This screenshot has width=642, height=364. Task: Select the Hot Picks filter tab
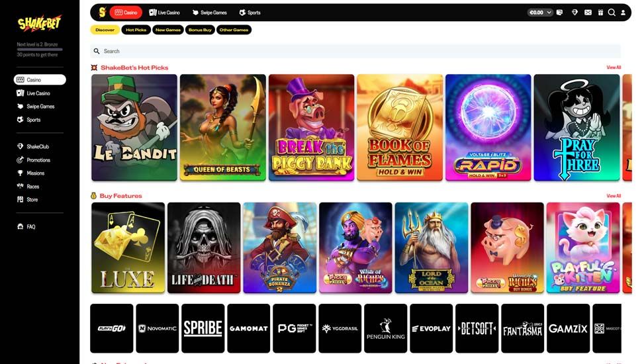pos(136,30)
